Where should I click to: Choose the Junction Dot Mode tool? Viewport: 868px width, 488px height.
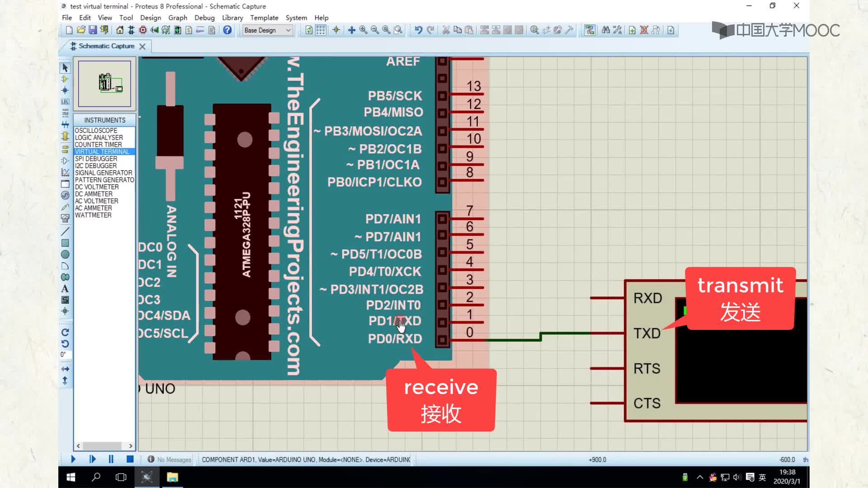click(65, 90)
